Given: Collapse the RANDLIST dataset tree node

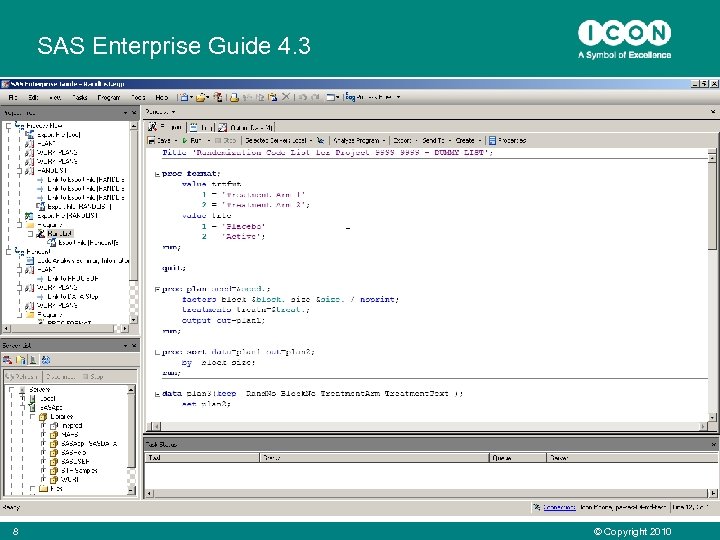Looking at the screenshot, I should tap(19, 170).
